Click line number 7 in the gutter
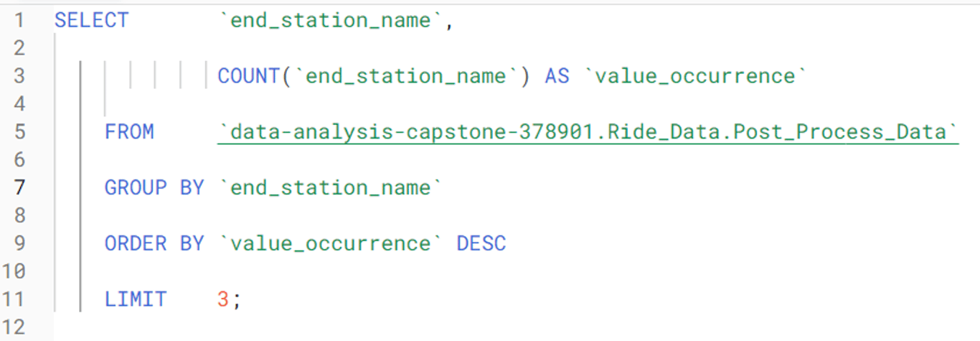Image resolution: width=980 pixels, height=341 pixels. click(19, 188)
